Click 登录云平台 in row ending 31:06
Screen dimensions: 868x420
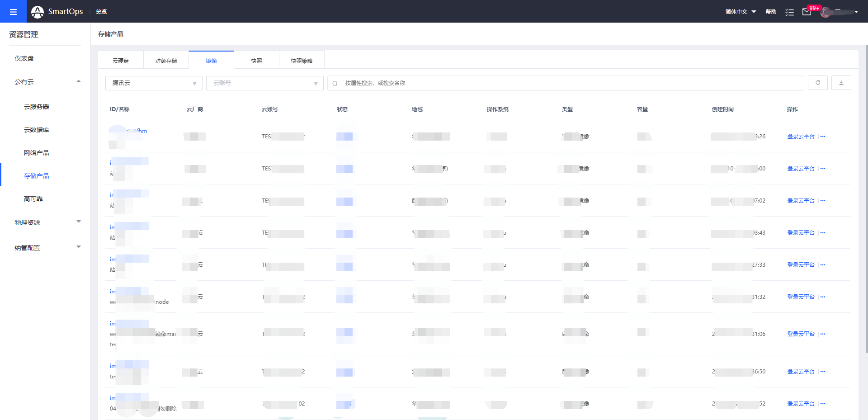coord(801,334)
